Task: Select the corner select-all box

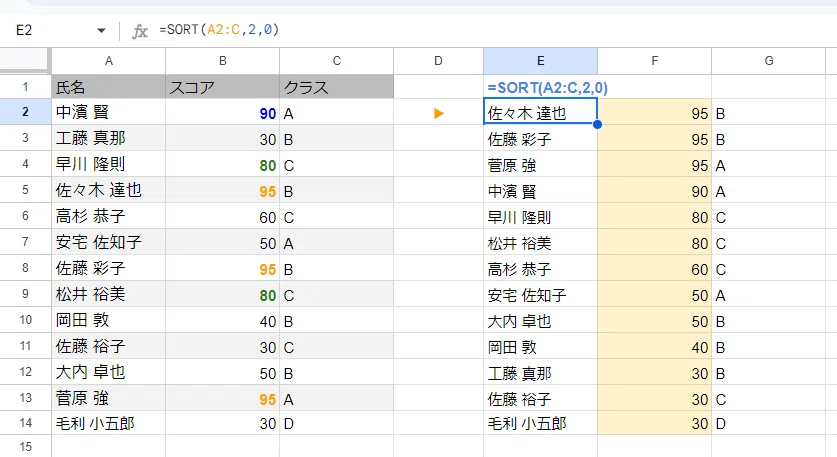Action: pyautogui.click(x=25, y=61)
